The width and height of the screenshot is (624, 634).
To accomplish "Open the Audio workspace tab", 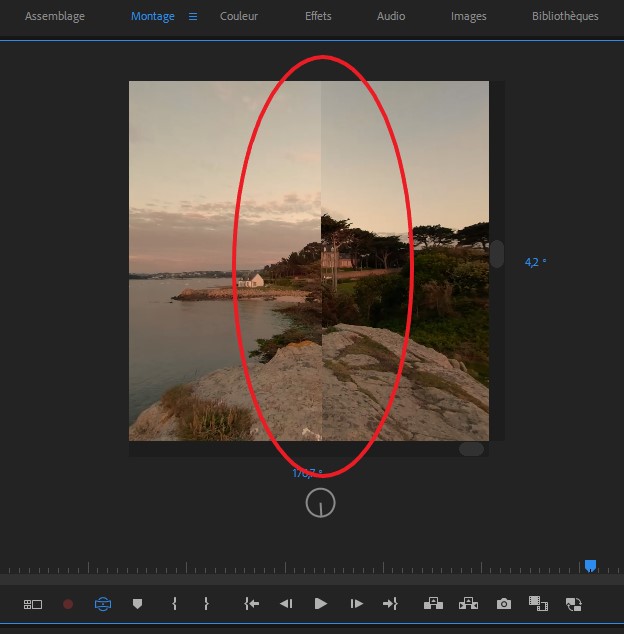I will pyautogui.click(x=391, y=17).
